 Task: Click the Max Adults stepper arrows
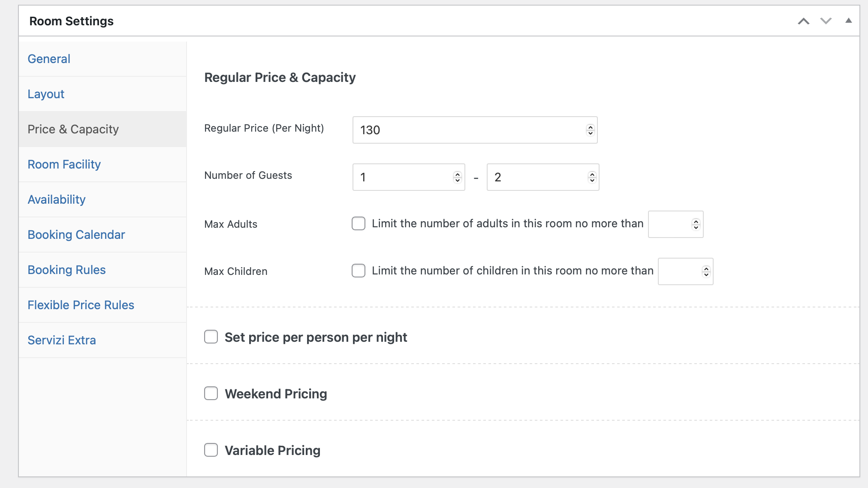(x=696, y=224)
